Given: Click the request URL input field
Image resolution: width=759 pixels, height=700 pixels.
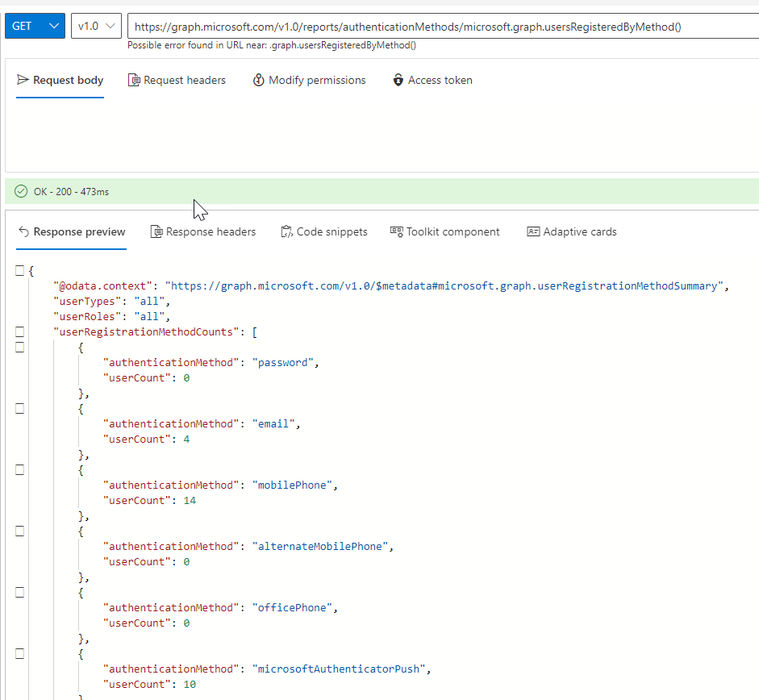Looking at the screenshot, I should tap(443, 26).
